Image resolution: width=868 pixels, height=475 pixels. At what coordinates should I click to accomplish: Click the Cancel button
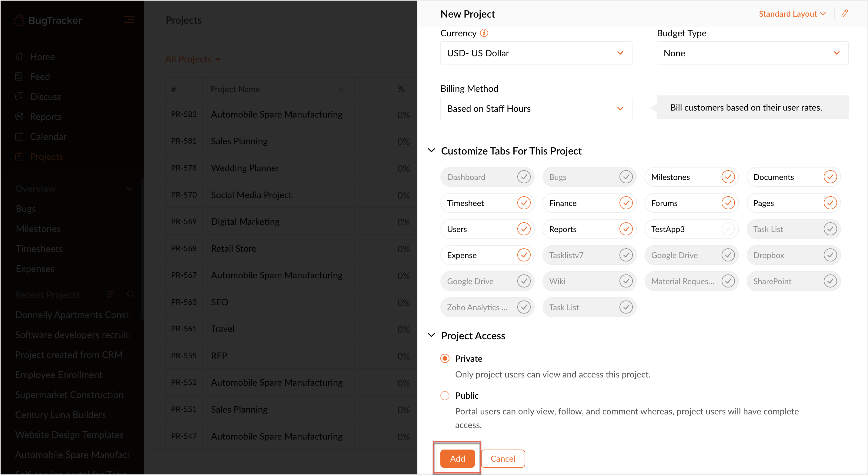coord(502,458)
